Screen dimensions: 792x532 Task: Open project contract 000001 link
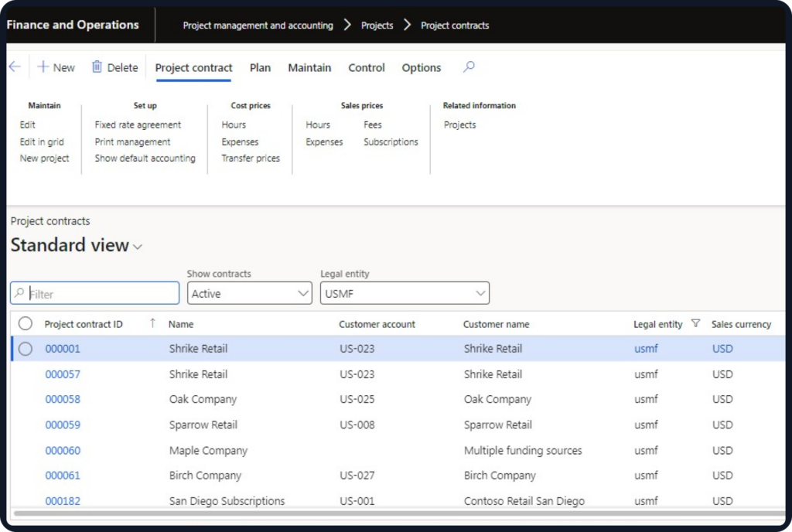(x=63, y=349)
